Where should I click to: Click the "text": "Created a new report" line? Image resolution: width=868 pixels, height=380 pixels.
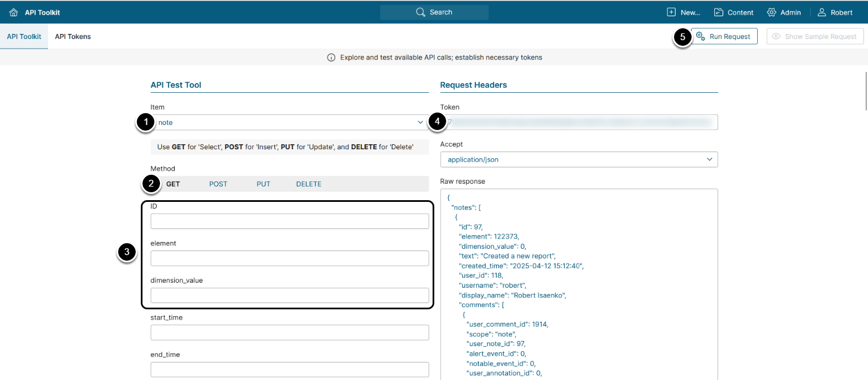(507, 256)
